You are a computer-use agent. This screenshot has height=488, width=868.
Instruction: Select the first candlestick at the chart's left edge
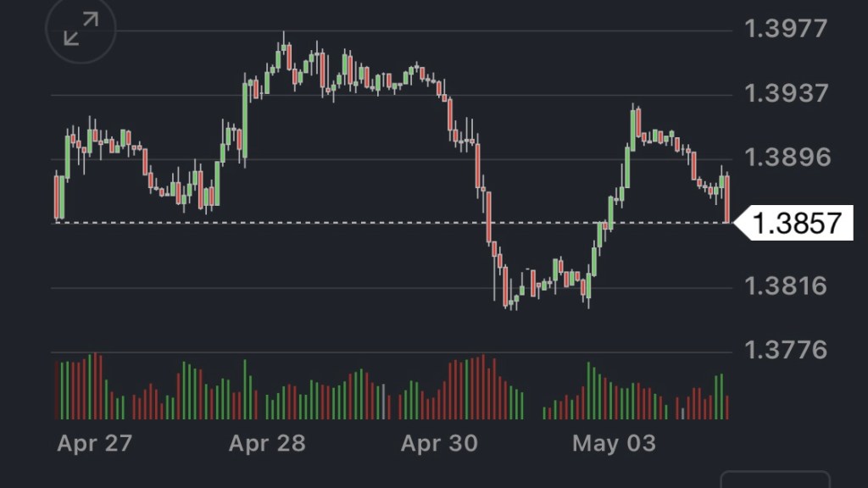click(57, 197)
